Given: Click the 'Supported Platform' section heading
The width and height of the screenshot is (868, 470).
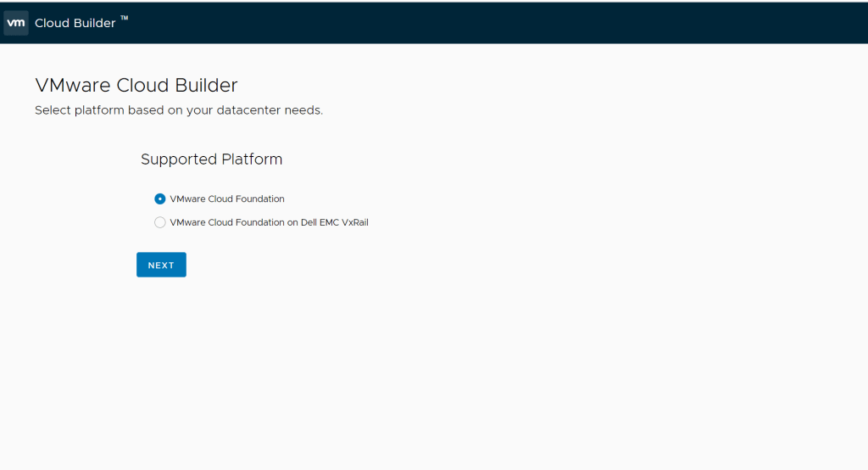Looking at the screenshot, I should 211,159.
